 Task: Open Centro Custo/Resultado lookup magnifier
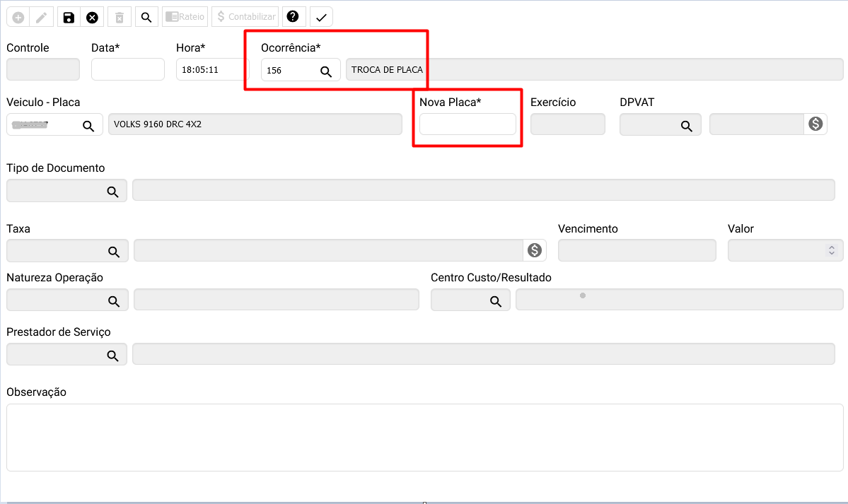tap(496, 300)
